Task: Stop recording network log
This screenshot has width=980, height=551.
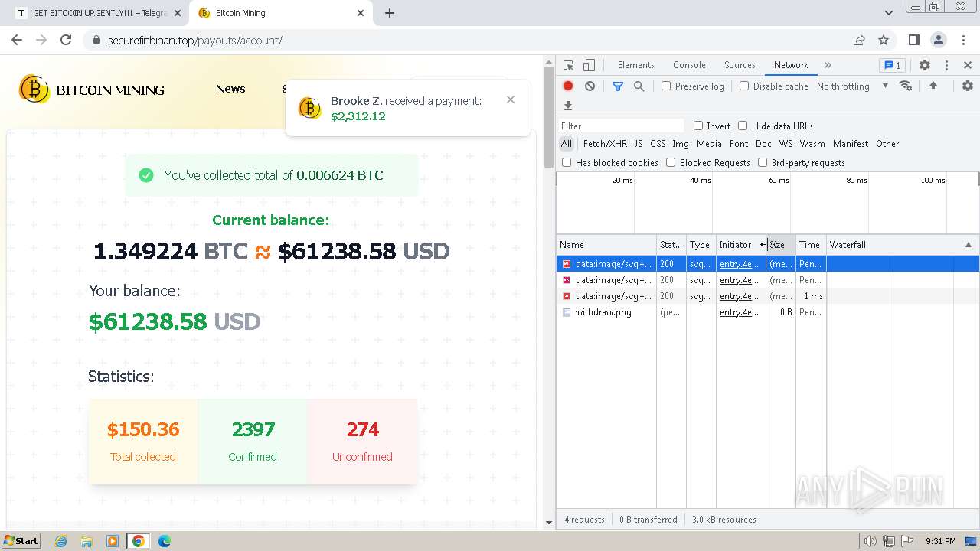Action: 568,86
